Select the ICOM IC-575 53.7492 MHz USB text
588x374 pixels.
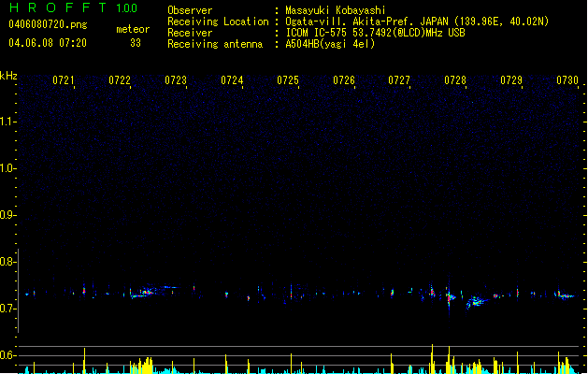tap(376, 33)
